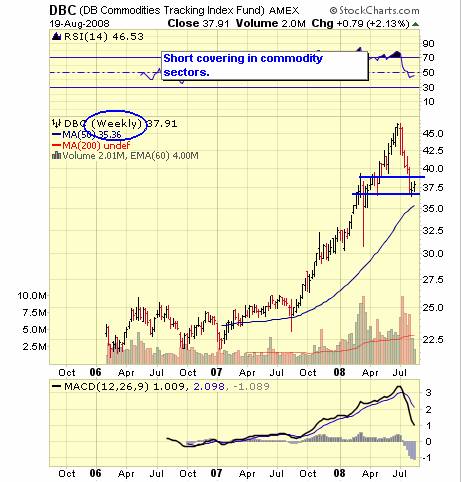
Task: Click the RSI 70 level label
Action: (428, 58)
